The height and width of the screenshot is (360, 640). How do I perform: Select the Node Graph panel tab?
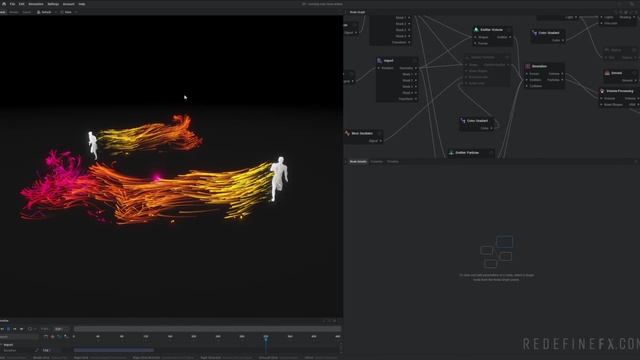pos(357,12)
